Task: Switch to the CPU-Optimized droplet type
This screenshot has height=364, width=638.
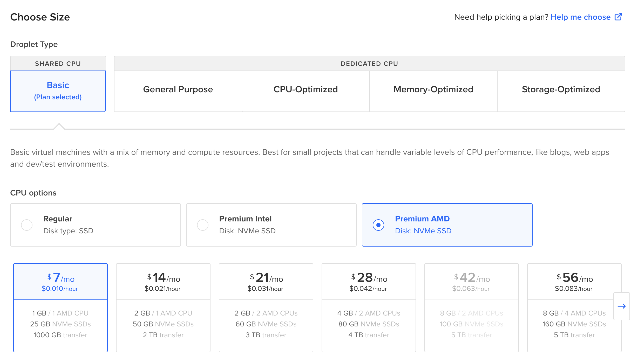Action: tap(306, 89)
